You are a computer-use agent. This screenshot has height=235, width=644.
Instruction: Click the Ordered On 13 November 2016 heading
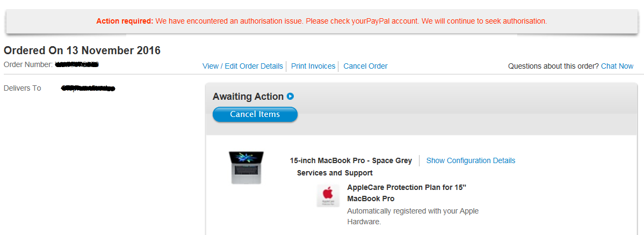pos(82,50)
